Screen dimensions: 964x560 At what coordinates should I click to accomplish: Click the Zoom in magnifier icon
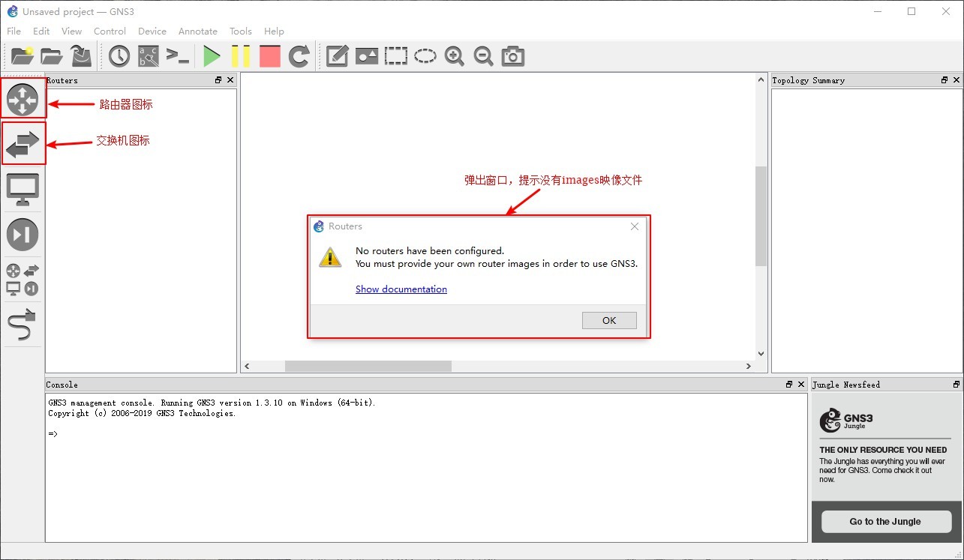click(455, 56)
